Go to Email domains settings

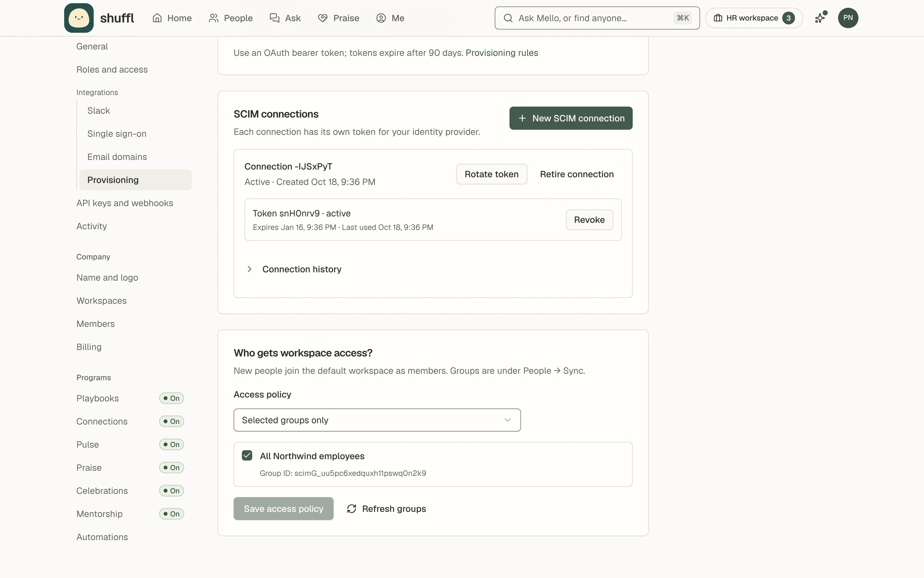[117, 157]
